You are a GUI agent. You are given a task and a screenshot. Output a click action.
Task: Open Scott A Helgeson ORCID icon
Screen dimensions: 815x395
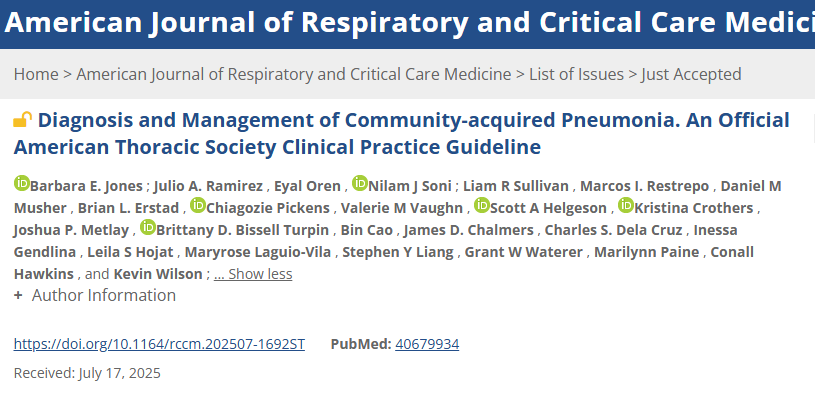tap(482, 205)
